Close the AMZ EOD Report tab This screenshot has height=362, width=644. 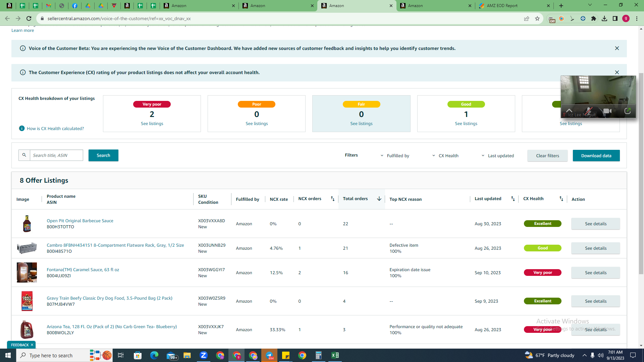click(x=548, y=6)
